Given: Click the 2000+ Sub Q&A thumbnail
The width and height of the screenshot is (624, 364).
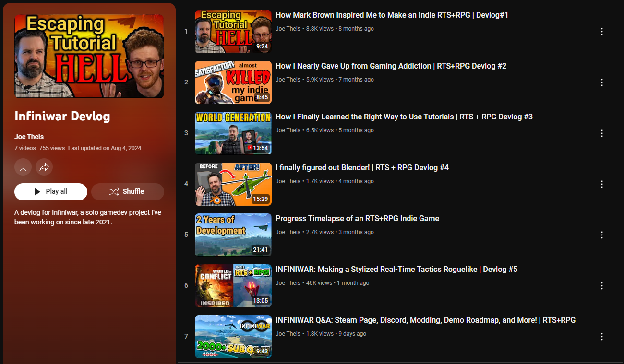Looking at the screenshot, I should click(x=233, y=337).
